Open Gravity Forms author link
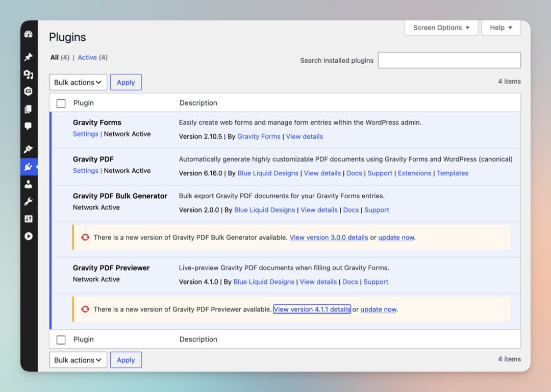Screen dimensions: 551x392 (259, 136)
